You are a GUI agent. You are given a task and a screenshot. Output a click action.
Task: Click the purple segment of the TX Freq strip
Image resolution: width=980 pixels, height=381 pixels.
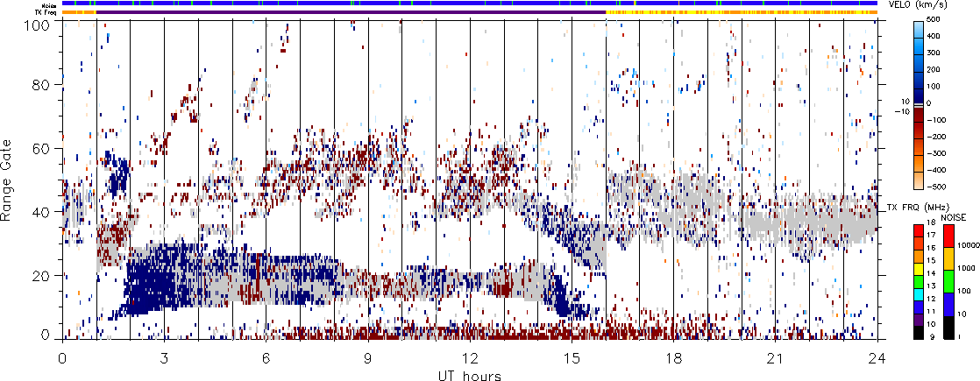tap(351, 11)
